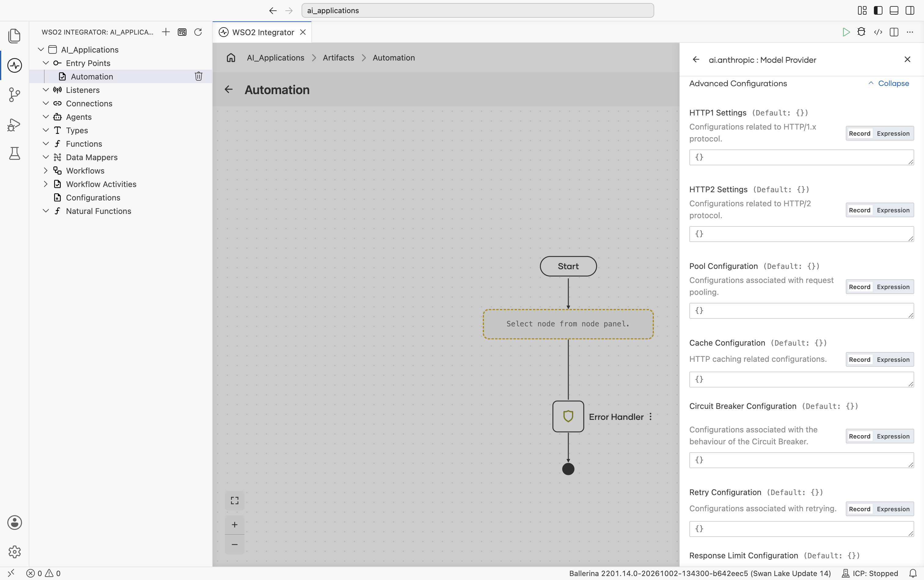924x580 pixels.
Task: Click the refresh icon in sidebar header
Action: (x=198, y=32)
